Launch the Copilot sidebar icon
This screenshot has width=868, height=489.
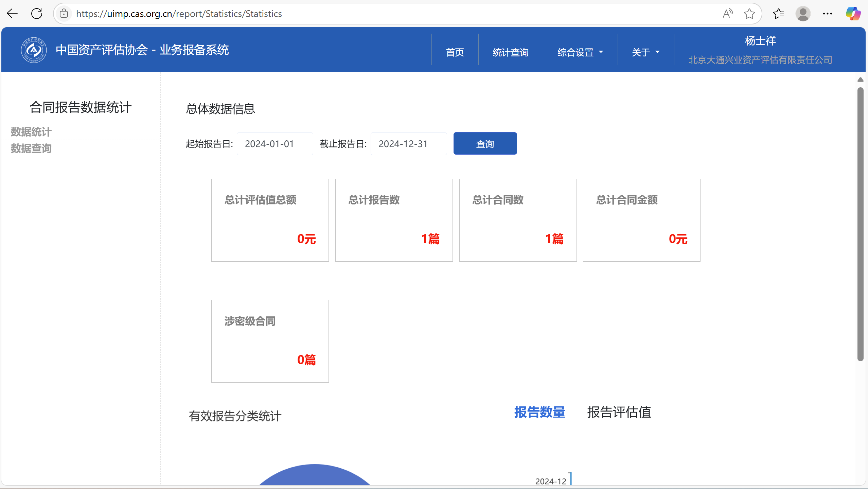[853, 14]
